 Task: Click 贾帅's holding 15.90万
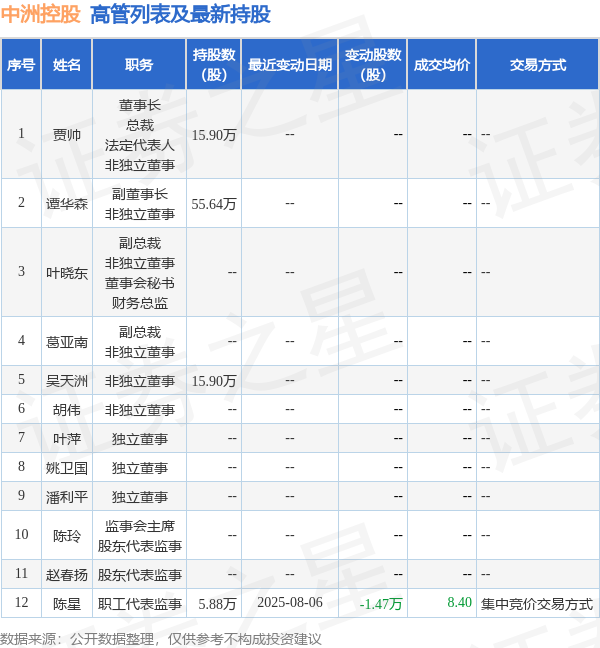(214, 135)
